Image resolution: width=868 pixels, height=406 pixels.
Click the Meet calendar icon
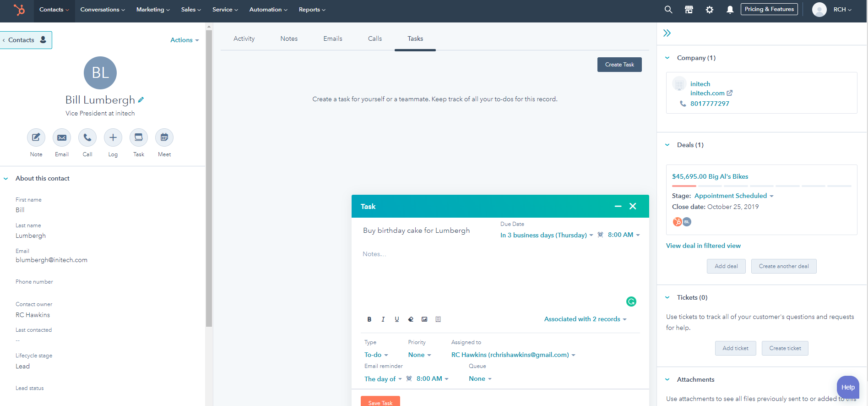coord(164,137)
